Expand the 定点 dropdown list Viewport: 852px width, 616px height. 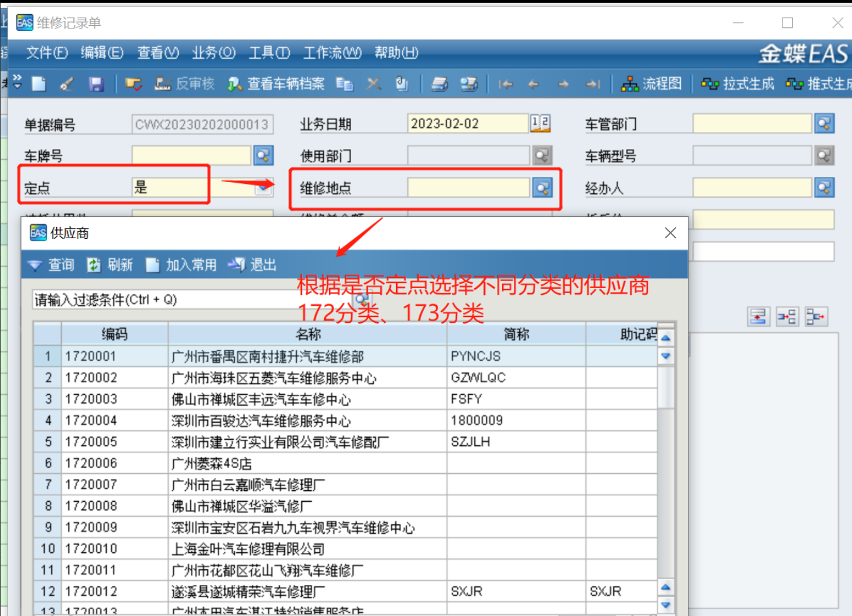tap(264, 188)
